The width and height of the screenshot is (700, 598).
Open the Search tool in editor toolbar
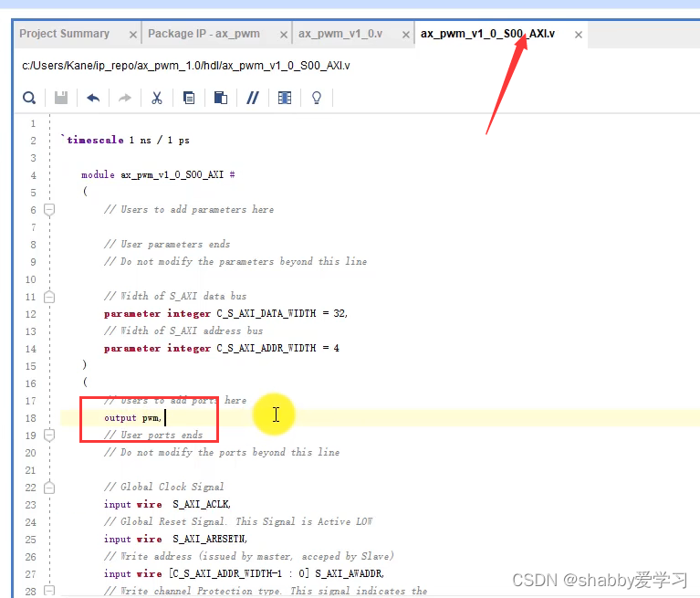click(29, 98)
